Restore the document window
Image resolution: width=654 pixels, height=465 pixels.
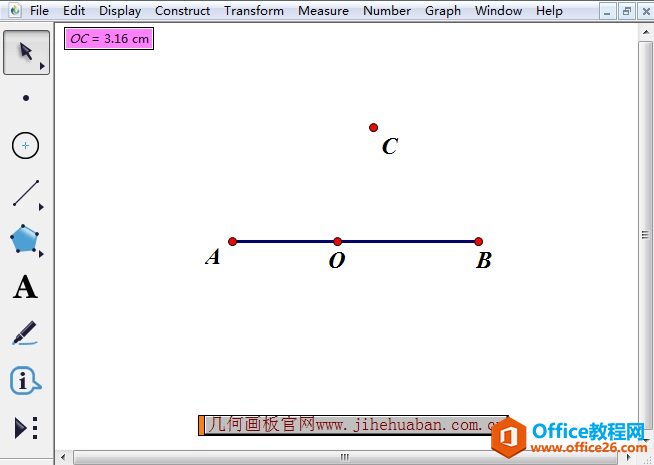click(626, 12)
